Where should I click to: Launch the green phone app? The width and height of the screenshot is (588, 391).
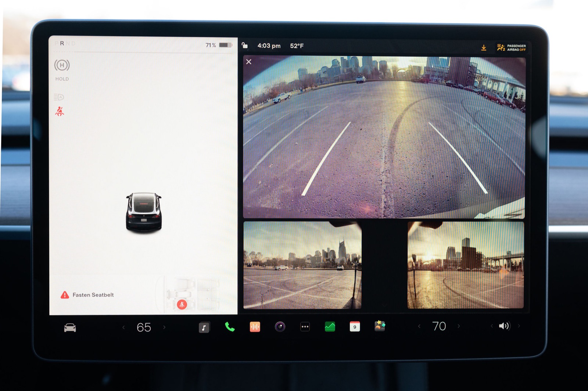[230, 327]
